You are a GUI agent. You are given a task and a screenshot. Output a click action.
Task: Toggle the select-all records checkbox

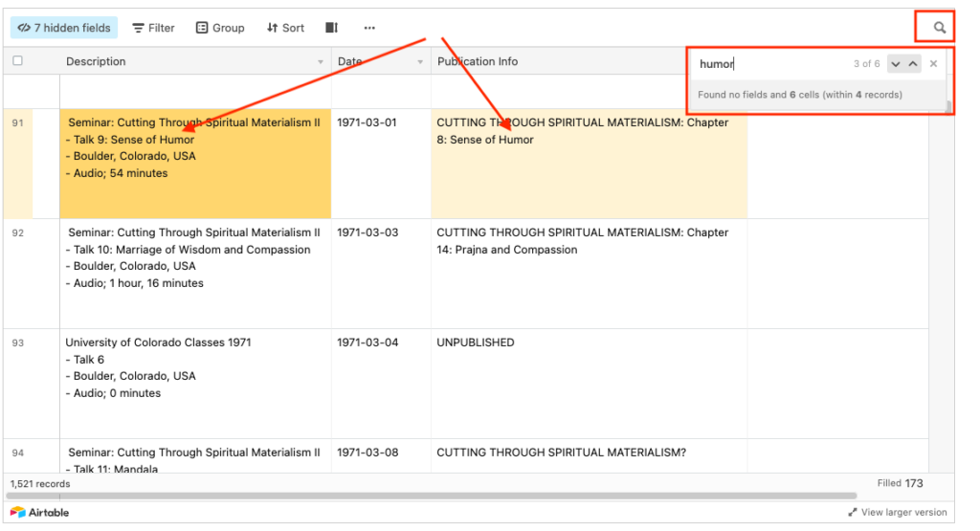tap(17, 60)
